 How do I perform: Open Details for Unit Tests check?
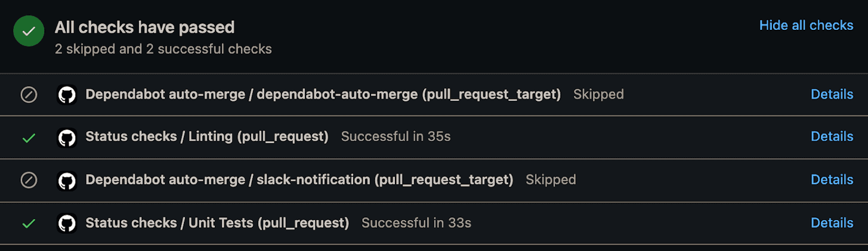point(832,222)
